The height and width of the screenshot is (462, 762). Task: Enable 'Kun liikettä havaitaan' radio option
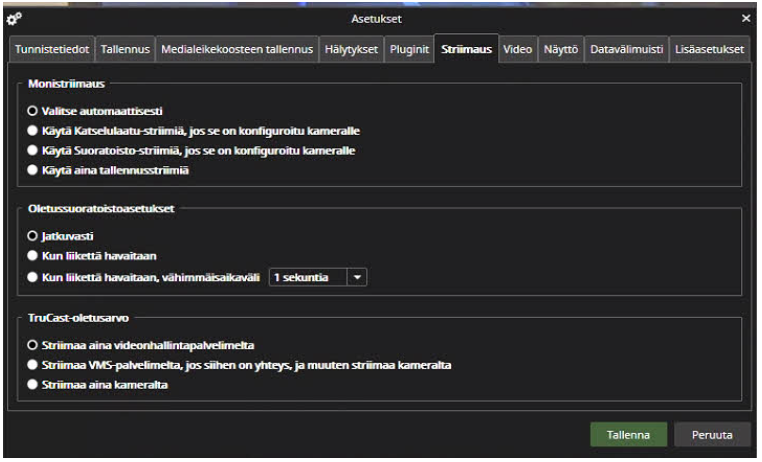tap(33, 256)
